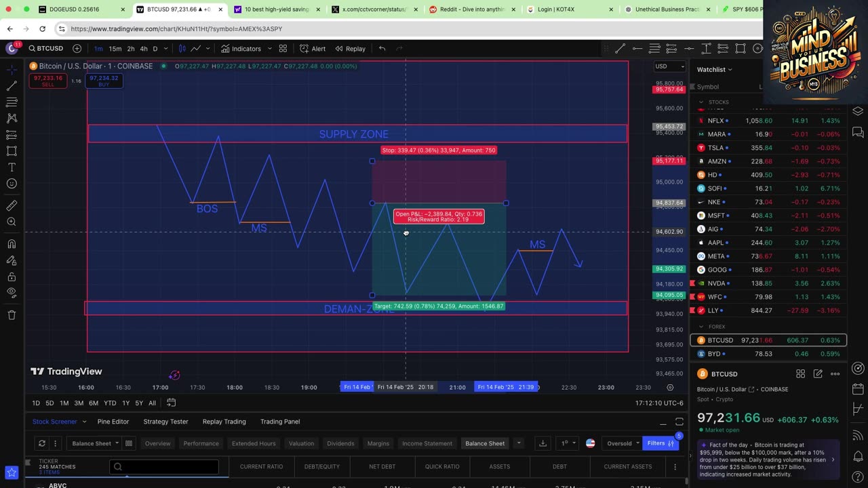Open the emoji icons tool
The image size is (868, 488).
tap(12, 184)
